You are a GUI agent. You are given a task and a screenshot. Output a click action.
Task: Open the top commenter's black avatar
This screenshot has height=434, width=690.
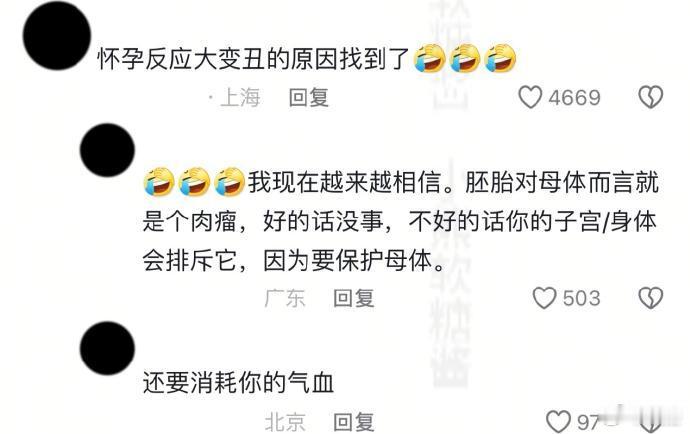(x=57, y=36)
